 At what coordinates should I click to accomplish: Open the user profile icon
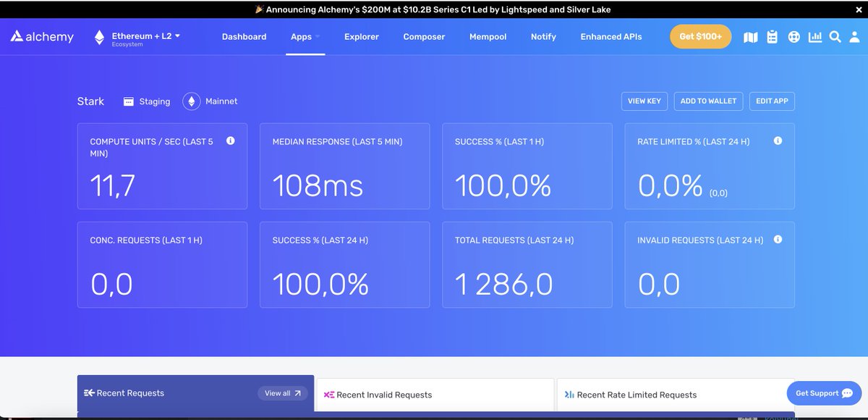point(854,36)
